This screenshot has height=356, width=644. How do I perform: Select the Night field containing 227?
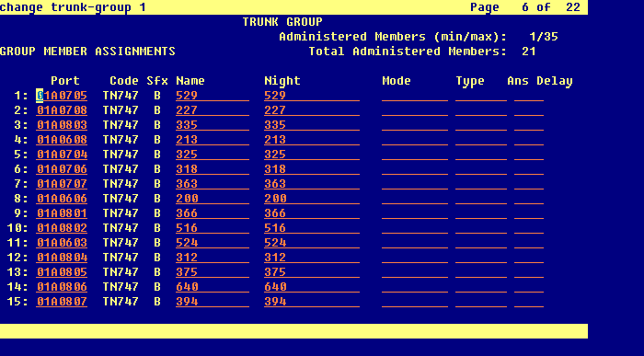(312, 110)
